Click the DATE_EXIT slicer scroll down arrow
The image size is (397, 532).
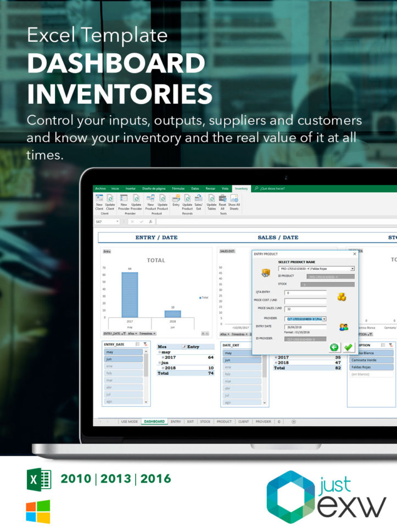point(265,403)
